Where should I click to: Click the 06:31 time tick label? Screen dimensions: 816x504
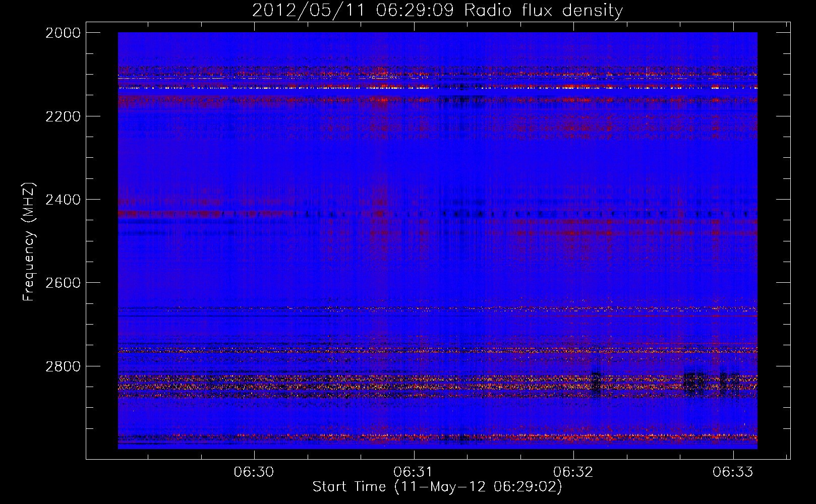pos(414,472)
